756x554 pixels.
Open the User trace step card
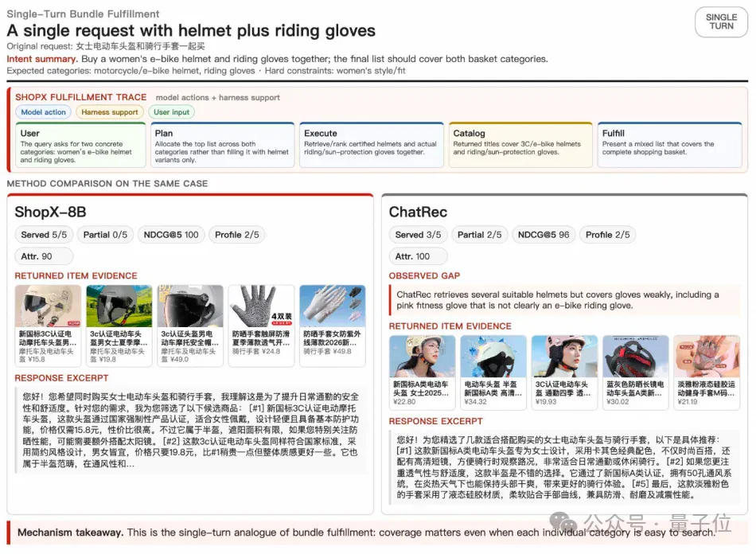[x=80, y=145]
